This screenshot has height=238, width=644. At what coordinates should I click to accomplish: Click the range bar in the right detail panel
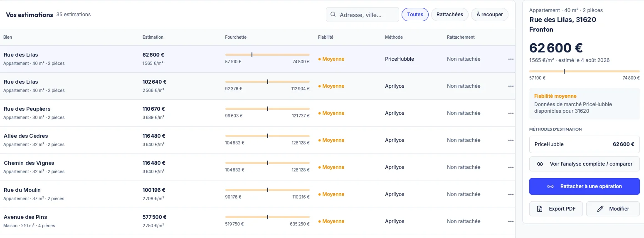pos(584,71)
